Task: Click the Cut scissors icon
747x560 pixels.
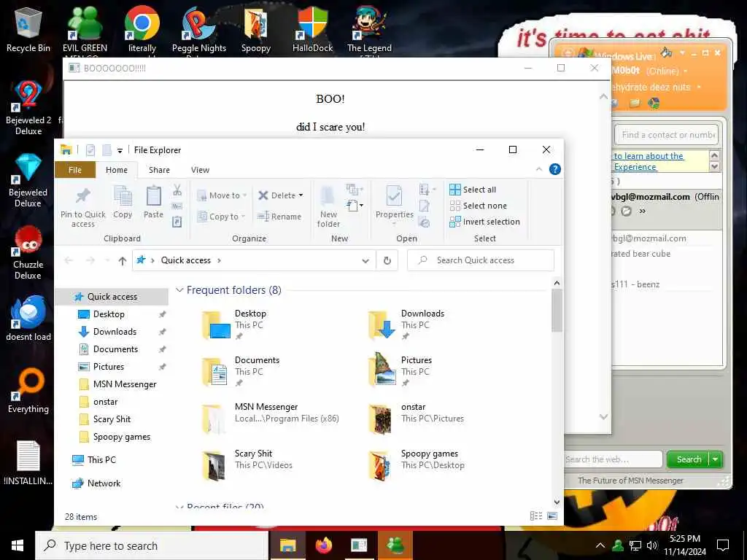Action: click(x=177, y=190)
